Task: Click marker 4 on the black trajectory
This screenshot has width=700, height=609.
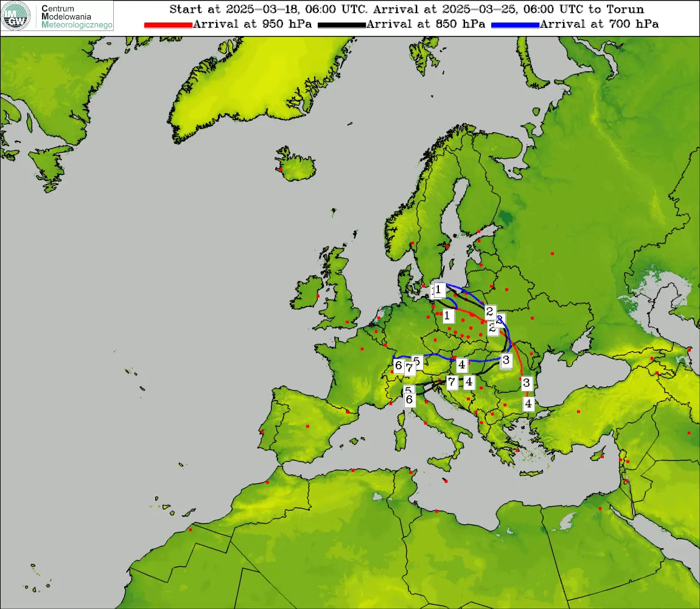Action: coord(469,382)
